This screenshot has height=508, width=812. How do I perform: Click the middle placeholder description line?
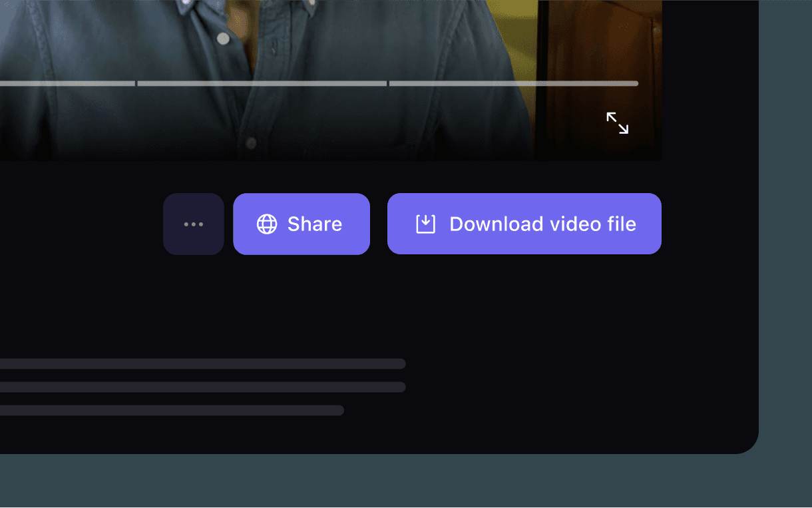click(x=200, y=387)
